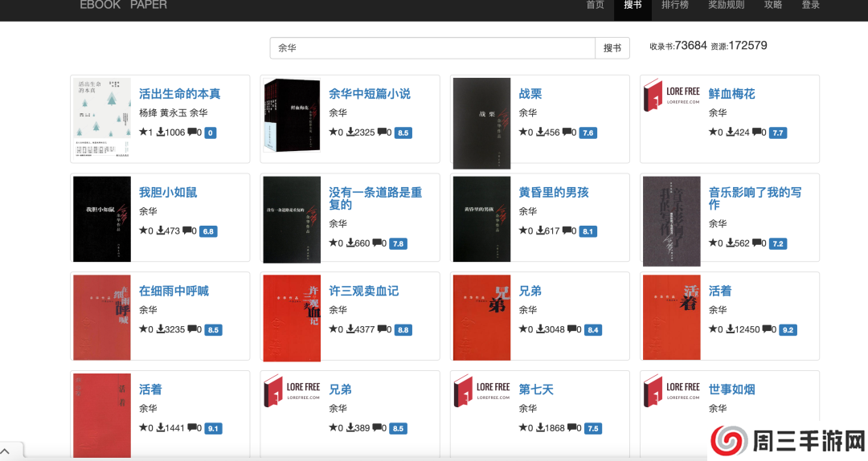The height and width of the screenshot is (461, 868).
Task: Click the 资源:172579 count text
Action: [x=739, y=46]
